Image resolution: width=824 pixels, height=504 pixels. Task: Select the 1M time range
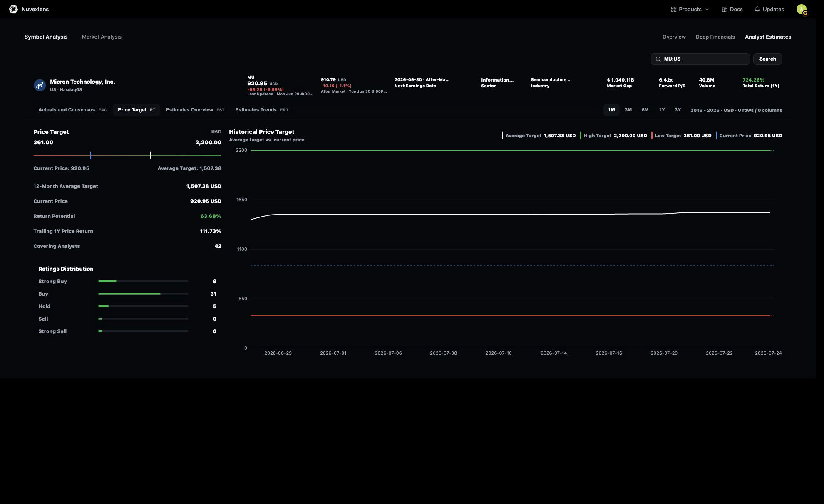(611, 110)
